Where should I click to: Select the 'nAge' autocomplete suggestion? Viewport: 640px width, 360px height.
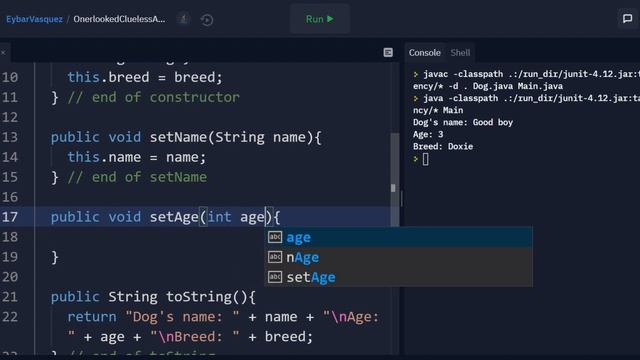pos(398,257)
